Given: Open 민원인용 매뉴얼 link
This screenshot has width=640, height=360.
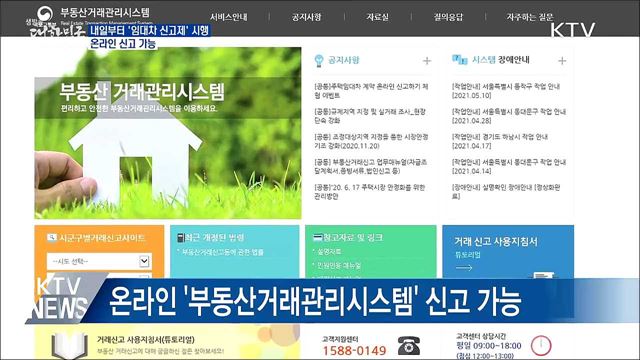Looking at the screenshot, I should click(x=338, y=266).
